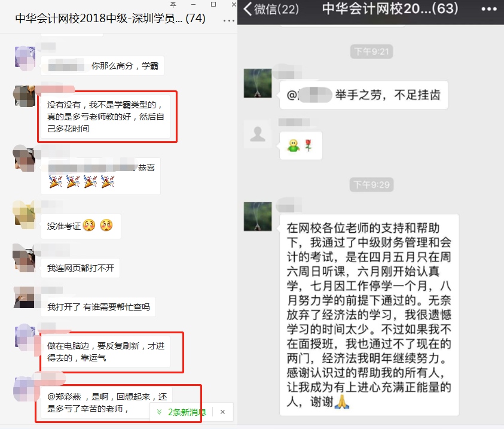Image resolution: width=504 pixels, height=429 pixels.
Task: Click the @郑彩燕 mention in the last message
Action: click(x=65, y=397)
